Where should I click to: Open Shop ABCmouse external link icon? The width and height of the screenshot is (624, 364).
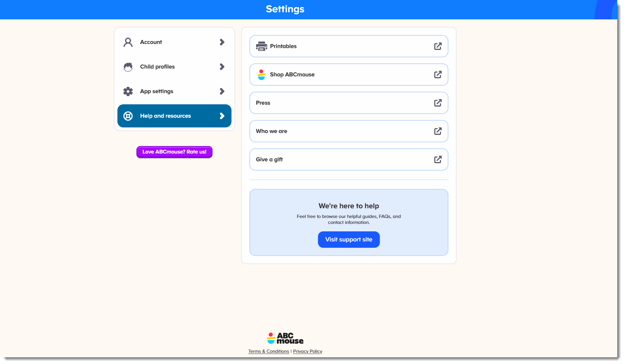pyautogui.click(x=438, y=75)
